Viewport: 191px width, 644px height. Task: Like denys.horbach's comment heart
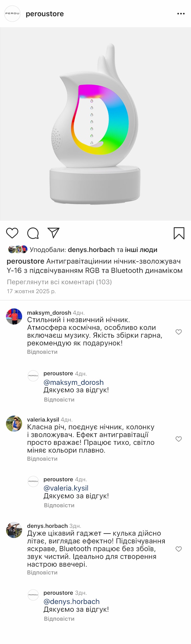tap(178, 549)
